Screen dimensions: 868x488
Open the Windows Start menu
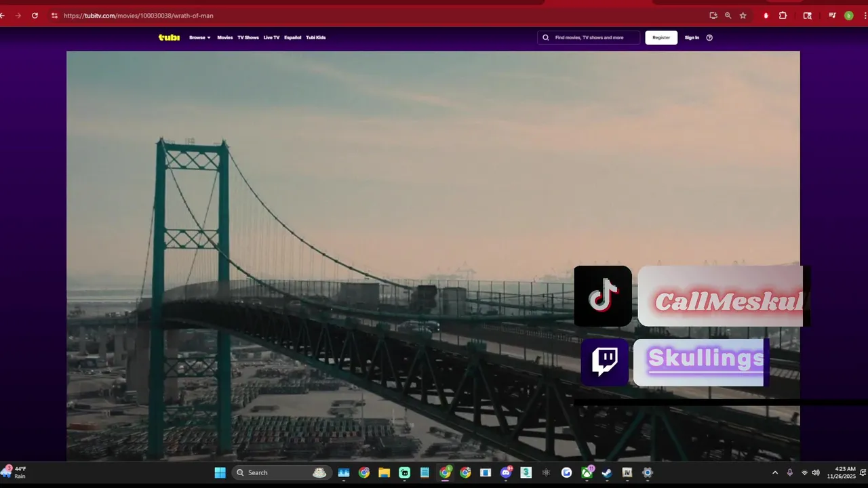click(220, 472)
